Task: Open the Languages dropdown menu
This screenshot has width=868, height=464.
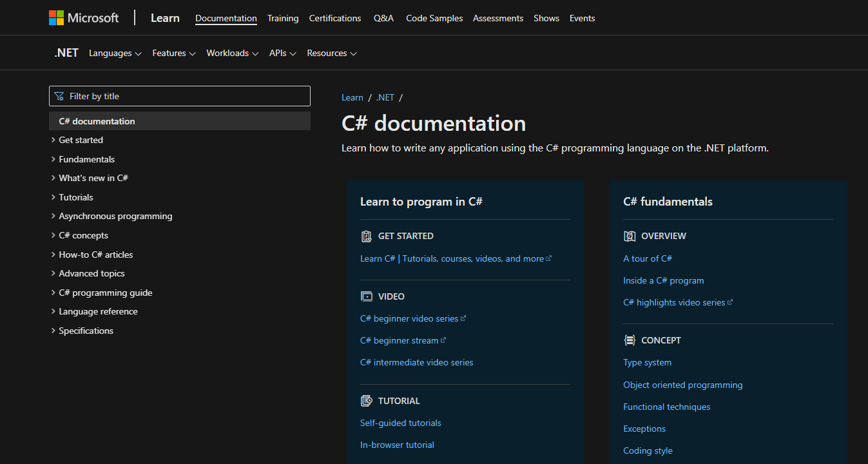Action: point(115,53)
